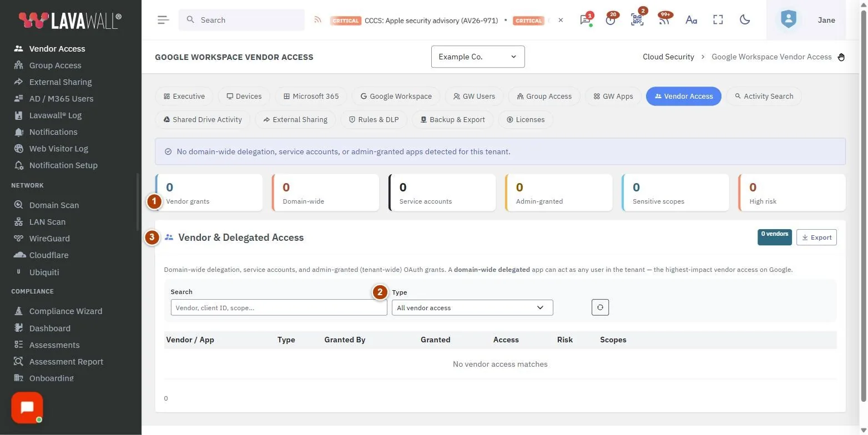Open Group Access in the sidebar

[x=55, y=65]
